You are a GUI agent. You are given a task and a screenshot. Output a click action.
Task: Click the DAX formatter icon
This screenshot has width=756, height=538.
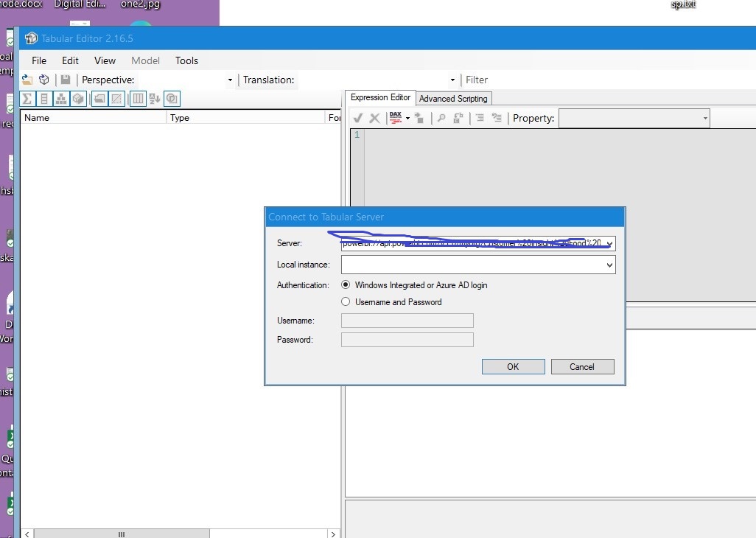click(x=396, y=118)
